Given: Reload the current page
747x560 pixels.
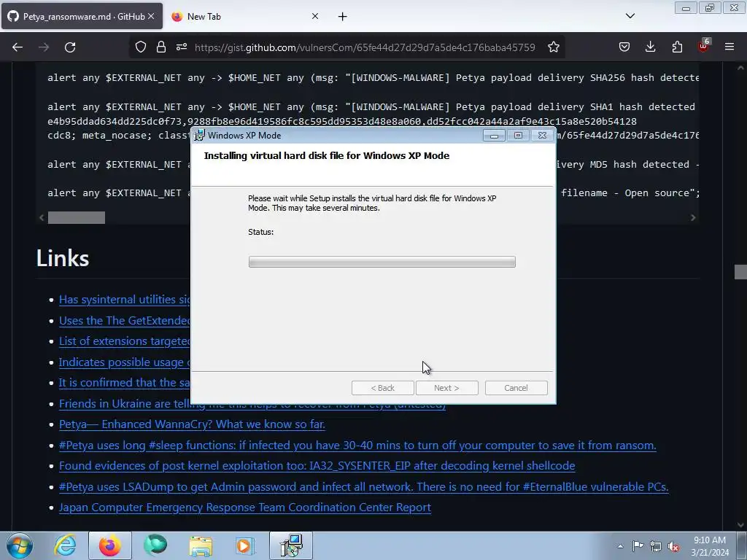Looking at the screenshot, I should (x=70, y=47).
